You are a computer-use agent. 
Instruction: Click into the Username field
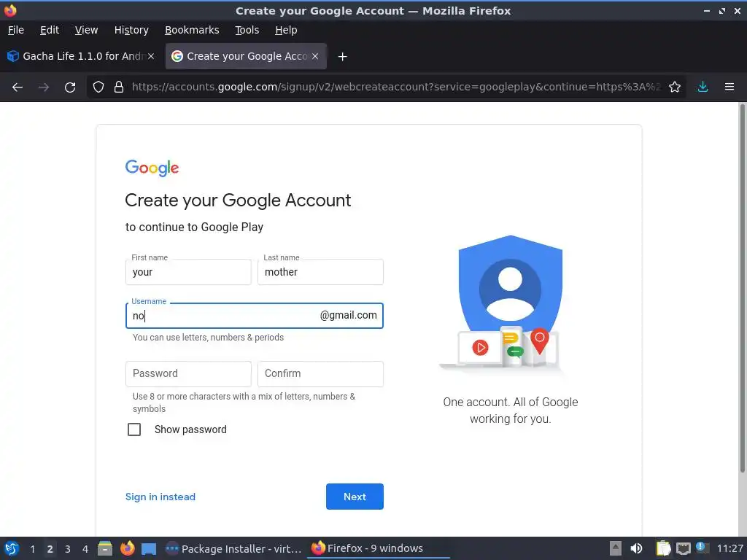255,316
